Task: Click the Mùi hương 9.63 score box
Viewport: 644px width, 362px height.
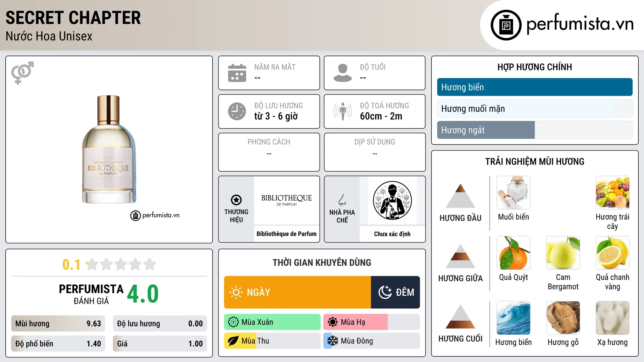Action: point(58,324)
